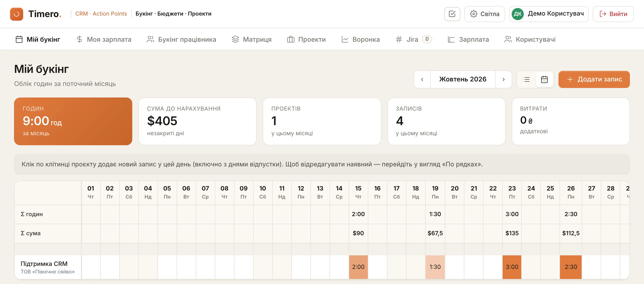Click the 3:00 booking cell on day 23
This screenshot has height=284, width=644.
512,267
